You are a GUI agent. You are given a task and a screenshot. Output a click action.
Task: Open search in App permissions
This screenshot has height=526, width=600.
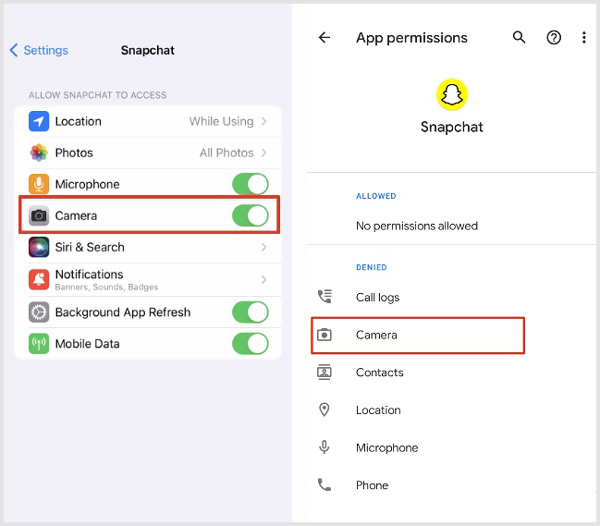coord(519,37)
